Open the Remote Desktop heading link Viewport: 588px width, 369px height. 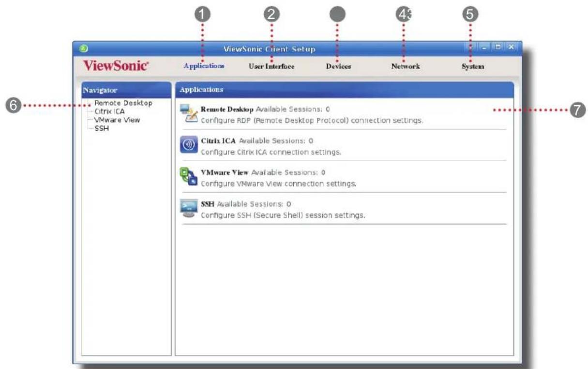227,109
